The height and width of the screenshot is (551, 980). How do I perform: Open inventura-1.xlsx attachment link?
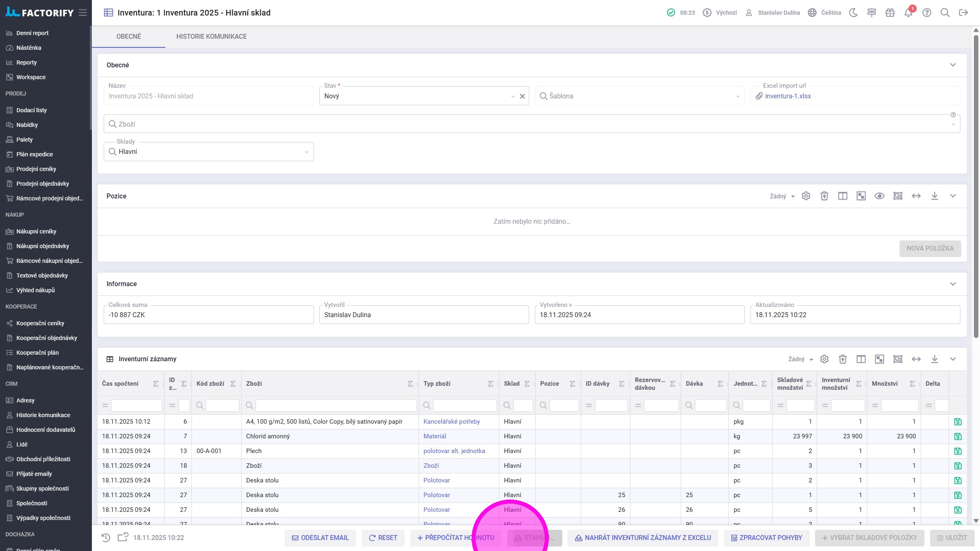pos(788,96)
